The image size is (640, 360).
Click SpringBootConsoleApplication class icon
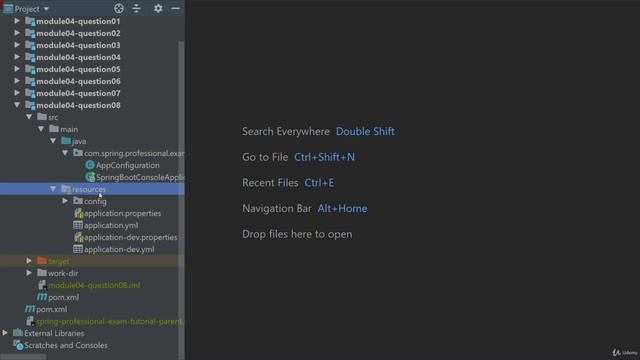pos(90,177)
